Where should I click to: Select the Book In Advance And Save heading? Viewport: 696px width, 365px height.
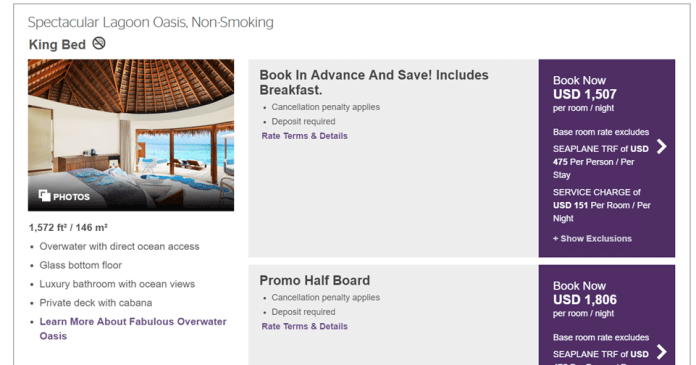[374, 83]
